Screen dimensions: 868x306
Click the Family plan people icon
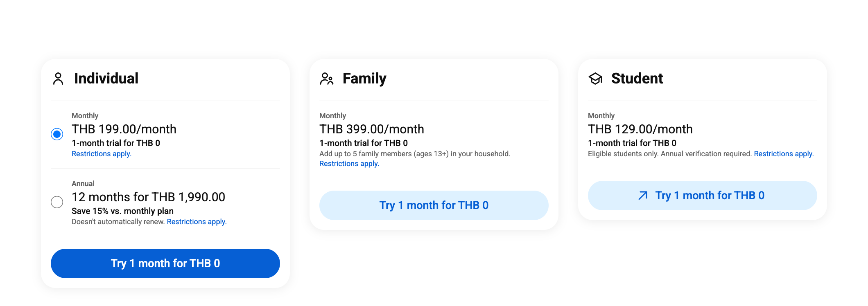pyautogui.click(x=327, y=79)
